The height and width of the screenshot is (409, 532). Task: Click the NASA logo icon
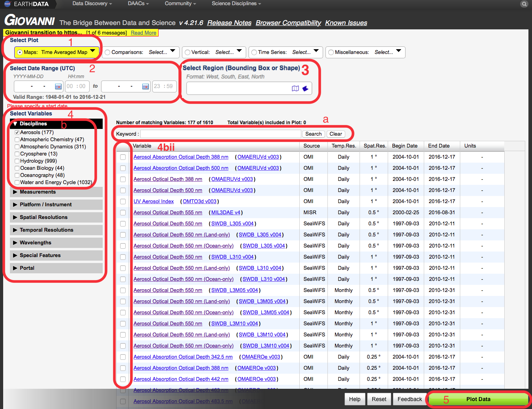tap(8, 4)
